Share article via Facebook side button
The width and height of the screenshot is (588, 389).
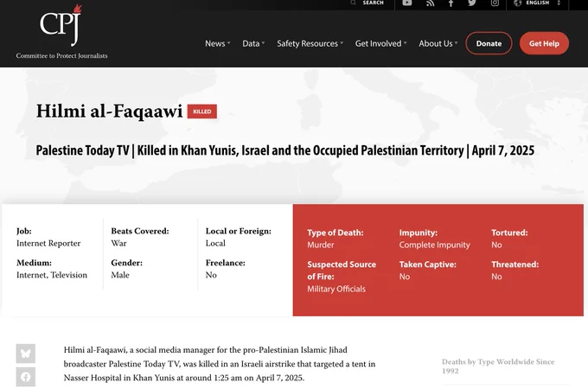point(25,377)
